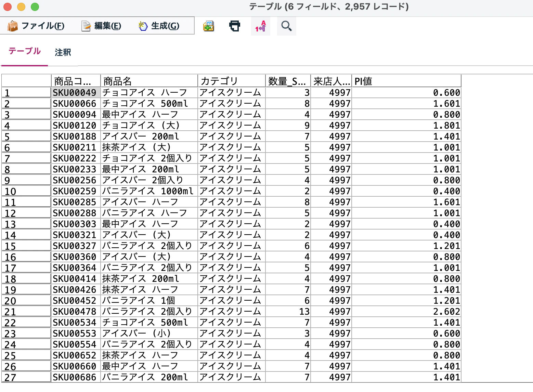This screenshot has width=533, height=392.
Task: Click cell 抹茶アイス 200ml
Action: pyautogui.click(x=149, y=279)
